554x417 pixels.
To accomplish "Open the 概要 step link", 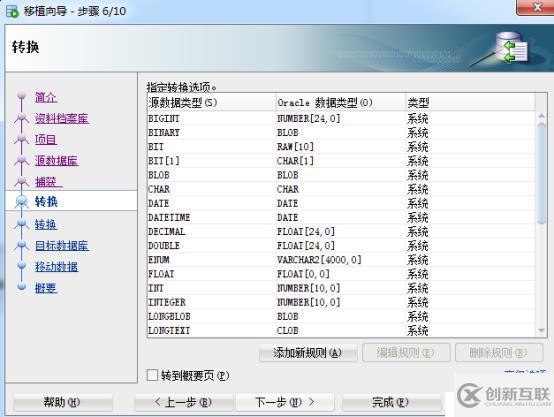I will [46, 288].
